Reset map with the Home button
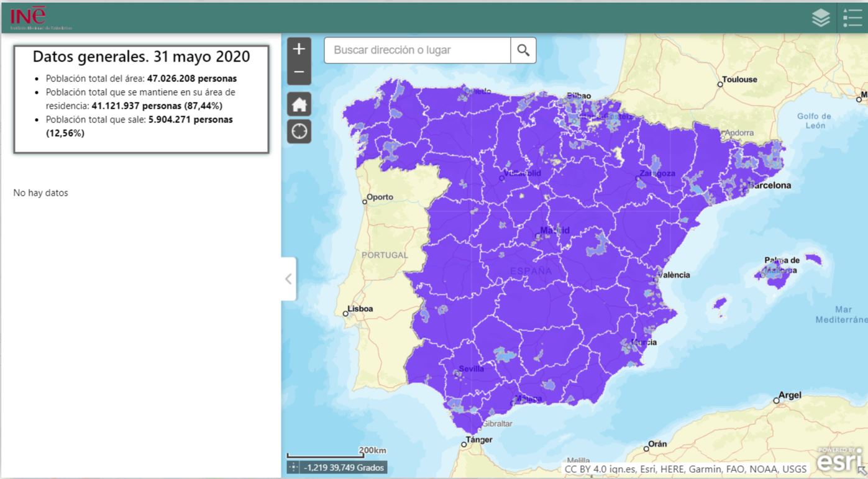 click(299, 104)
